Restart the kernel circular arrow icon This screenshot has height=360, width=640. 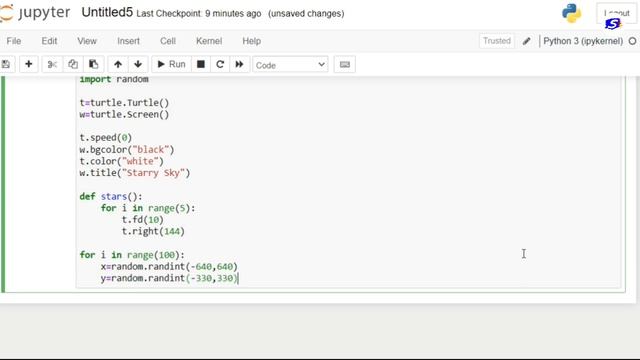(220, 64)
